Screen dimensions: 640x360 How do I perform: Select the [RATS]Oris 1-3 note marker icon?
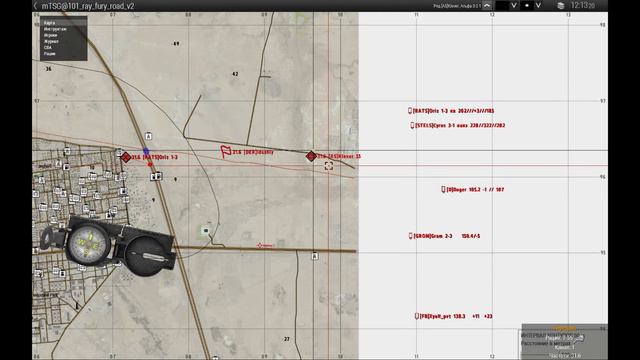click(x=410, y=111)
